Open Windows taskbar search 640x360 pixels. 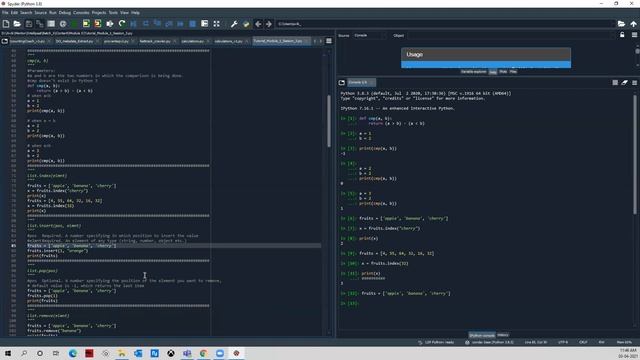point(24,353)
